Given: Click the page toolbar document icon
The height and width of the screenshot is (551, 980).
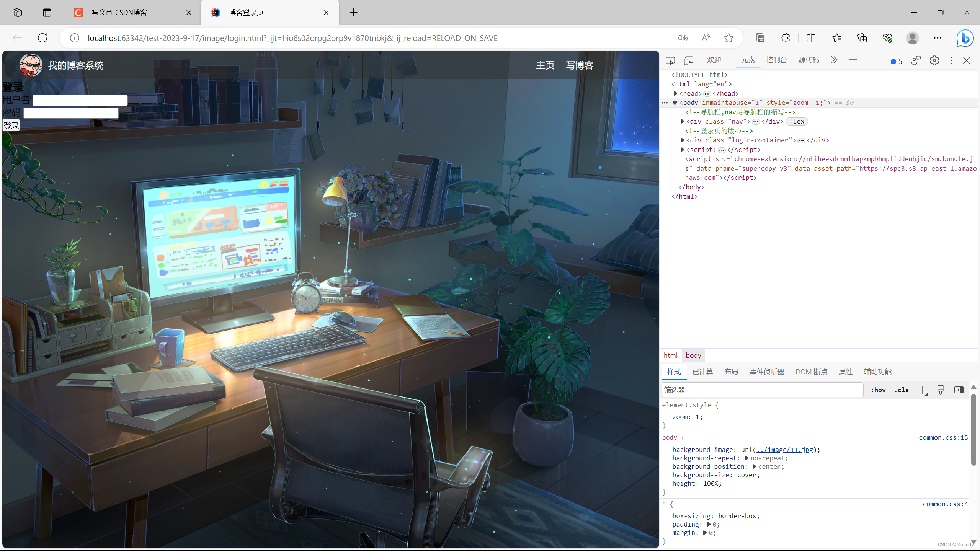Looking at the screenshot, I should [x=760, y=38].
